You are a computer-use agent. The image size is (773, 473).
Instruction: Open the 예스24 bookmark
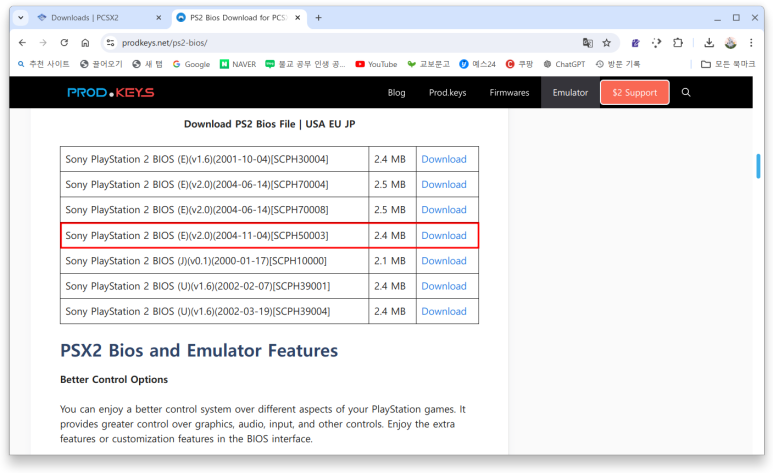tap(478, 64)
